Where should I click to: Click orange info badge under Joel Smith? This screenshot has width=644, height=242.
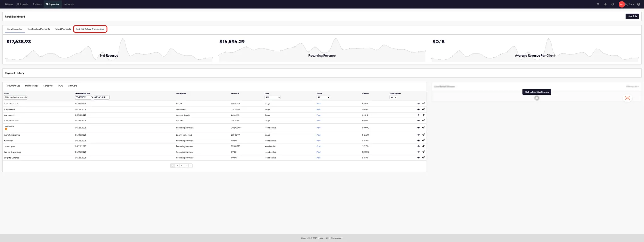tap(6, 129)
